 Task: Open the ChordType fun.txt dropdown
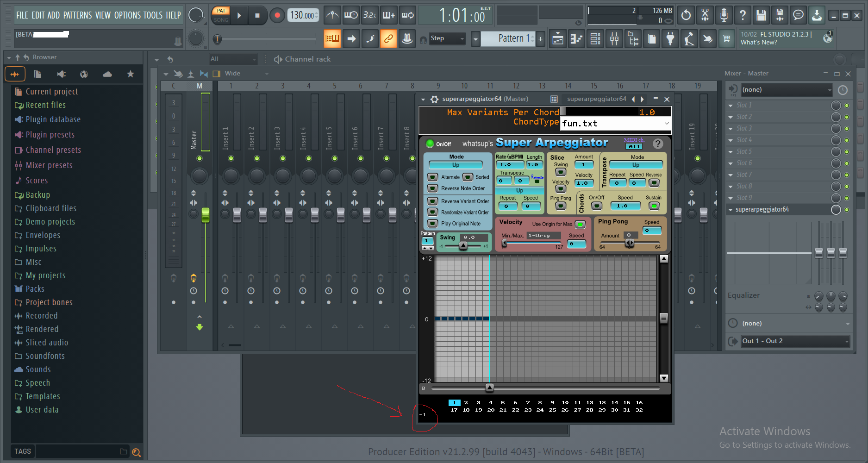615,124
